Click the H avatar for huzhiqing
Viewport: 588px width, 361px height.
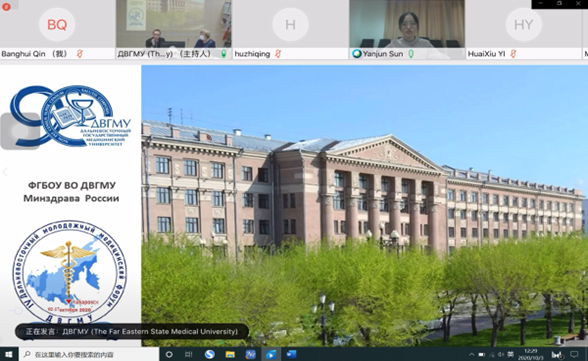pyautogui.click(x=290, y=24)
